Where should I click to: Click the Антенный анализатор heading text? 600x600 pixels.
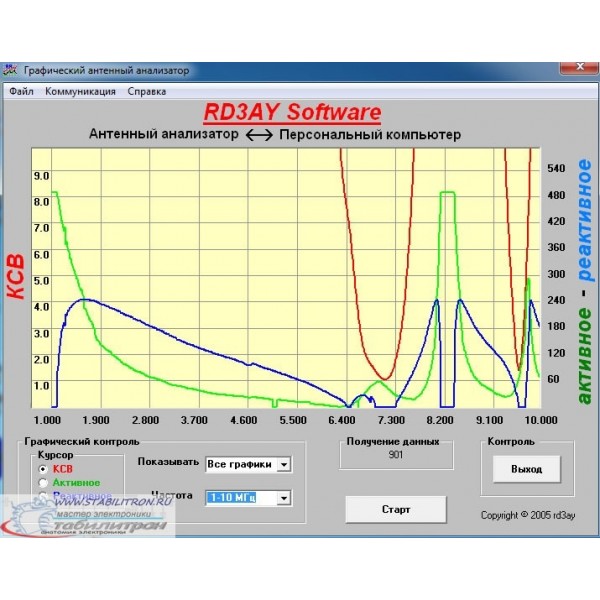point(164,134)
